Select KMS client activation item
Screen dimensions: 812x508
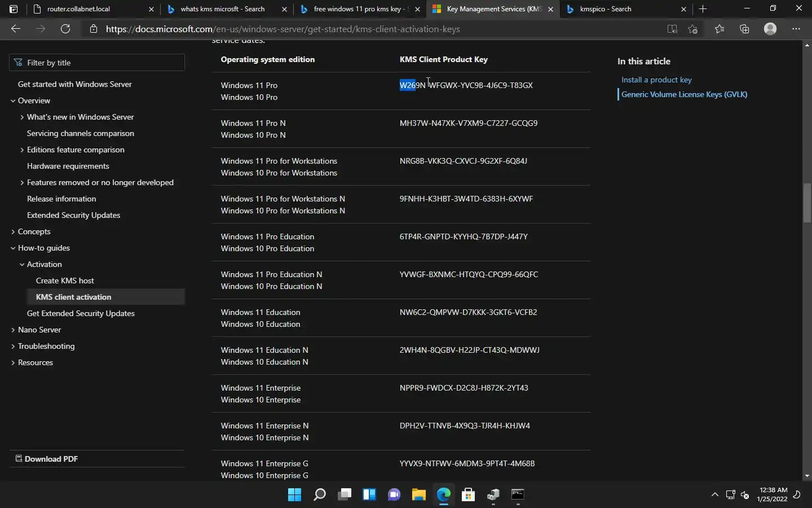[x=106, y=297]
